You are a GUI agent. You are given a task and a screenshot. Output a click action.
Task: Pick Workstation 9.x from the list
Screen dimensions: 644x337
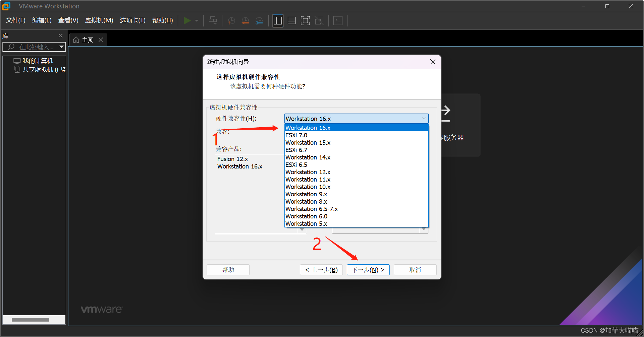356,194
